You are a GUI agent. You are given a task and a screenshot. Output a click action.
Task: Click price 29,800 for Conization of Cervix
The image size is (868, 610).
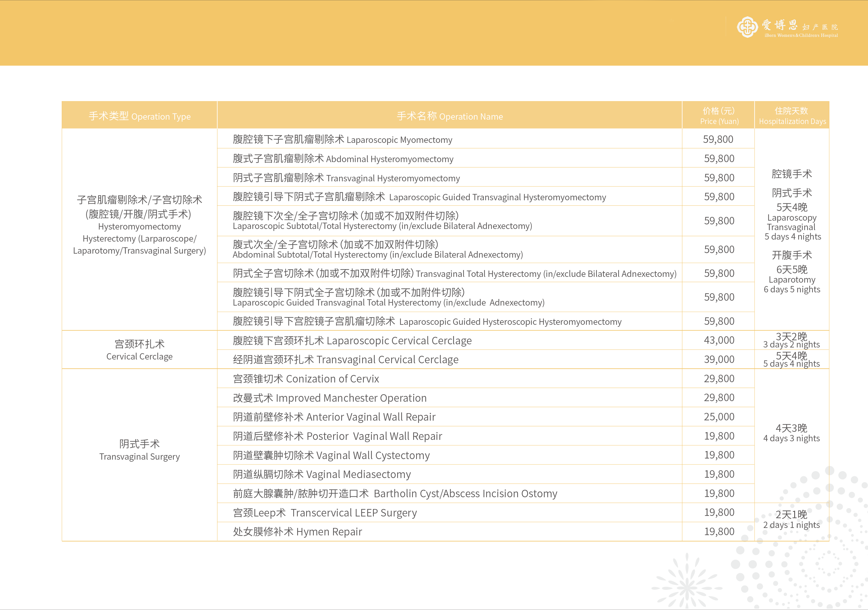(719, 378)
